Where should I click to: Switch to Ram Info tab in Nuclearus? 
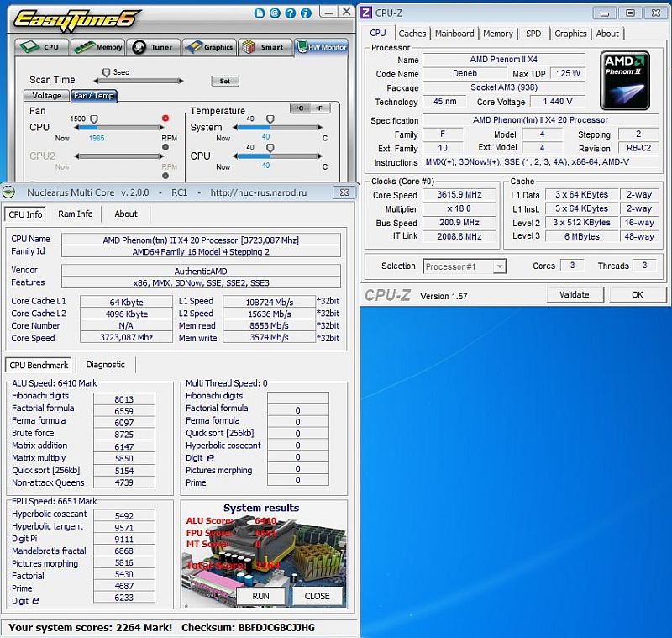click(75, 214)
